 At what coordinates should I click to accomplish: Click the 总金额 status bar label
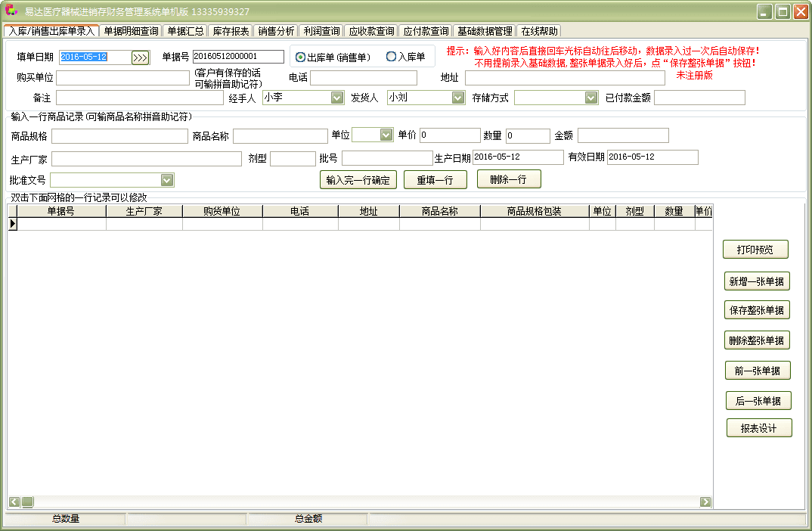coord(308,519)
